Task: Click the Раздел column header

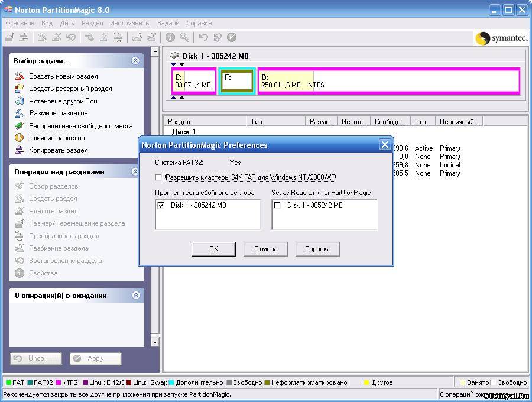Action: (205, 121)
